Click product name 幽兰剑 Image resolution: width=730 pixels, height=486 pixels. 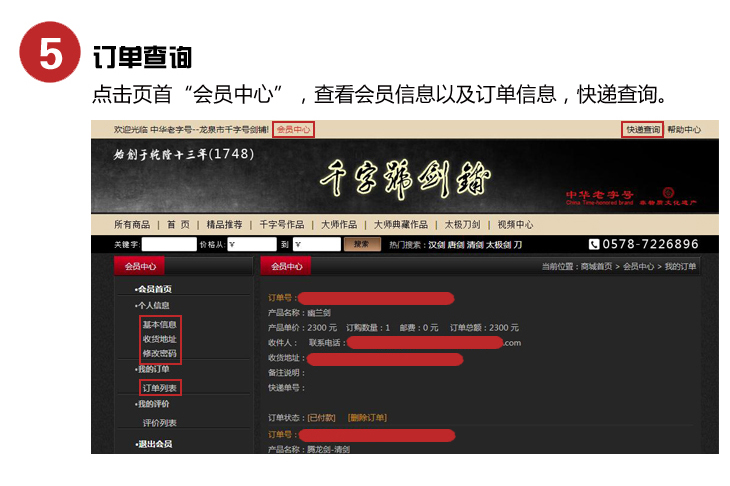click(319, 313)
